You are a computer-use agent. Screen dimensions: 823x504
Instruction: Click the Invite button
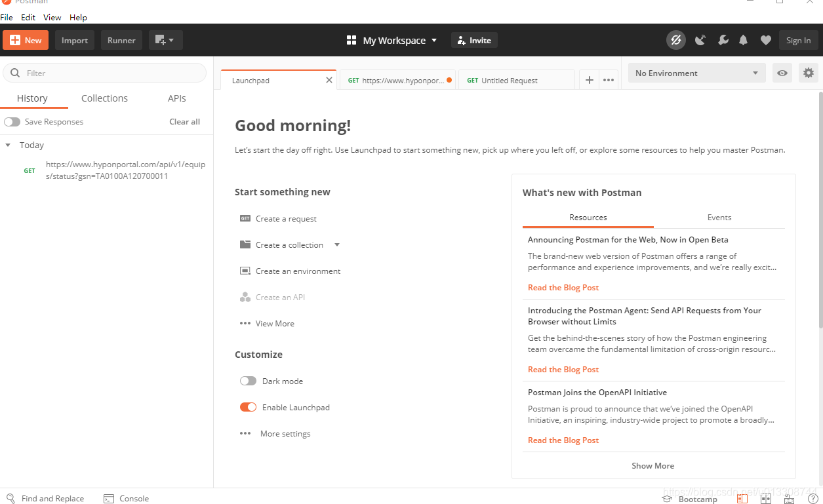tap(474, 40)
